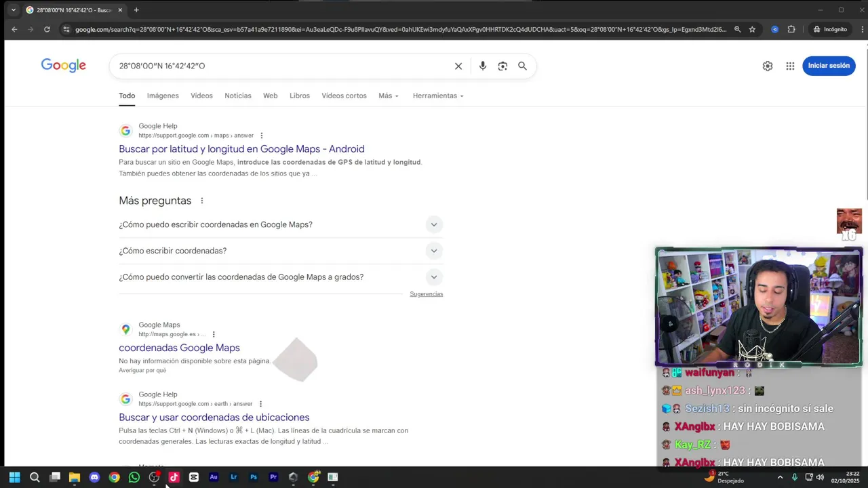Select the Todo results tab

[127, 96]
